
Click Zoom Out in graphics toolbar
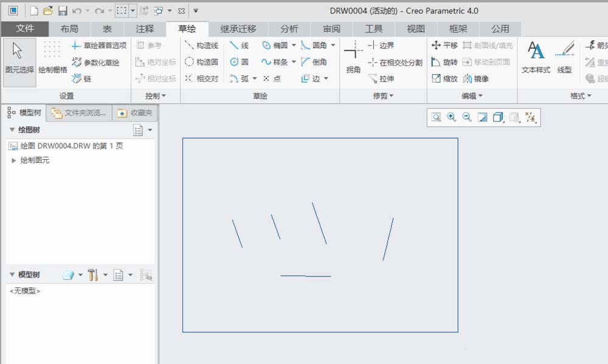click(x=467, y=117)
